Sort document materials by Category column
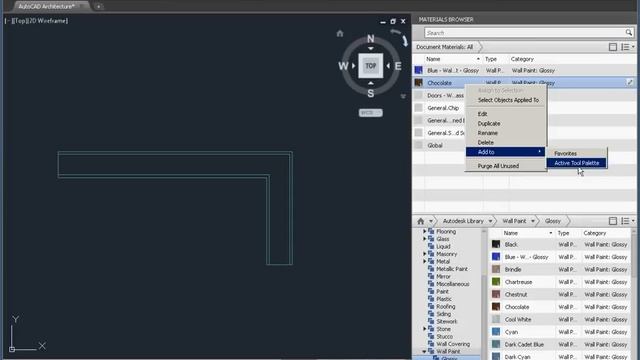640x360 pixels. pyautogui.click(x=522, y=59)
